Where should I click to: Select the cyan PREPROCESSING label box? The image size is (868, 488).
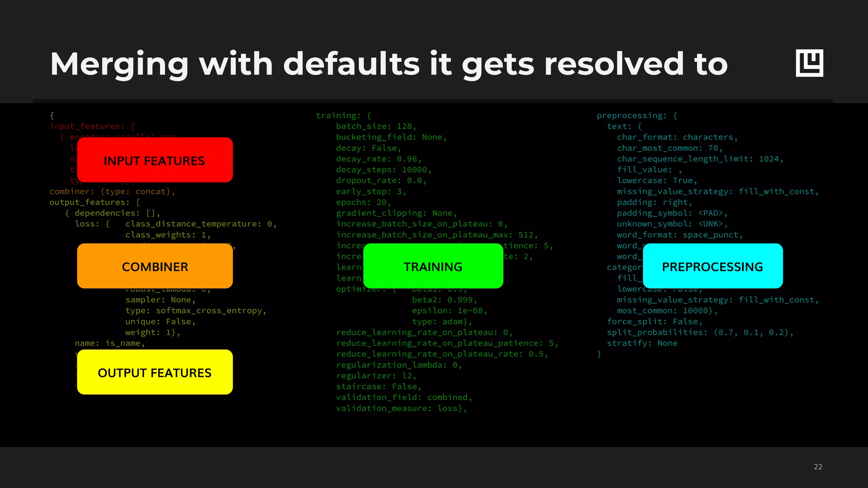pos(712,266)
